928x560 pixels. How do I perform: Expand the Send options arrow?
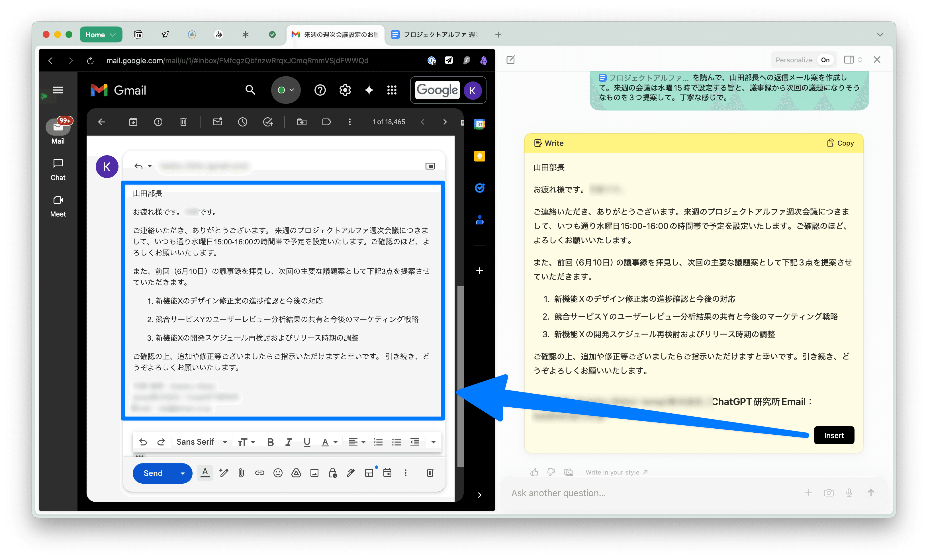pos(183,473)
